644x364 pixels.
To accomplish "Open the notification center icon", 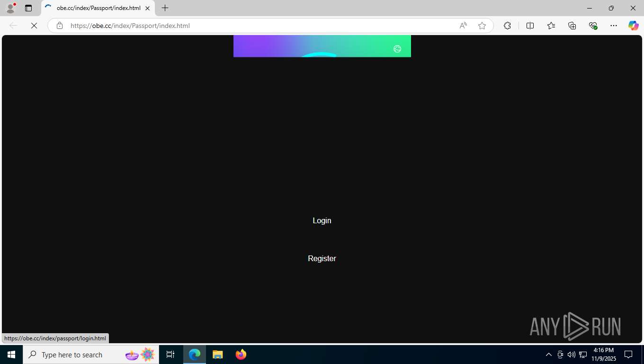I will (x=628, y=355).
